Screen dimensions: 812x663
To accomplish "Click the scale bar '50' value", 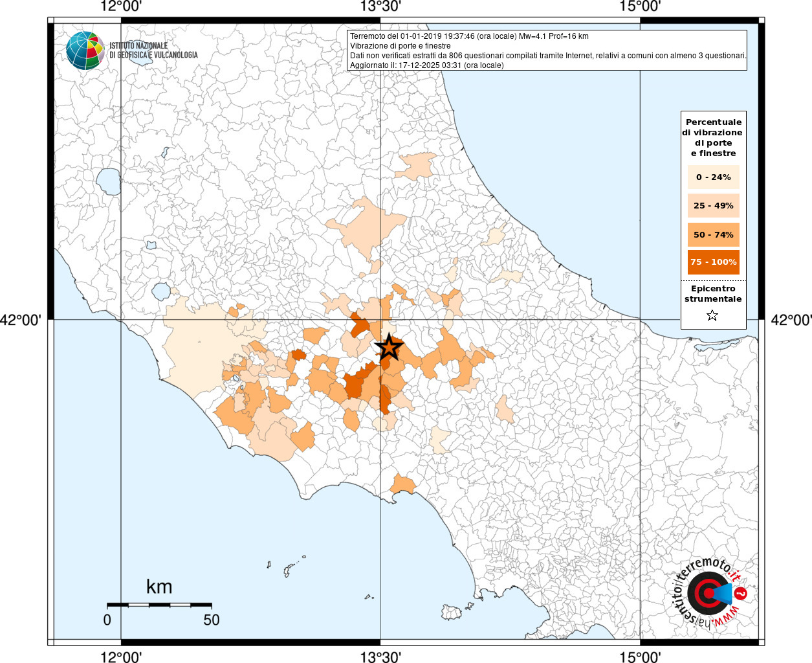I will [212, 620].
